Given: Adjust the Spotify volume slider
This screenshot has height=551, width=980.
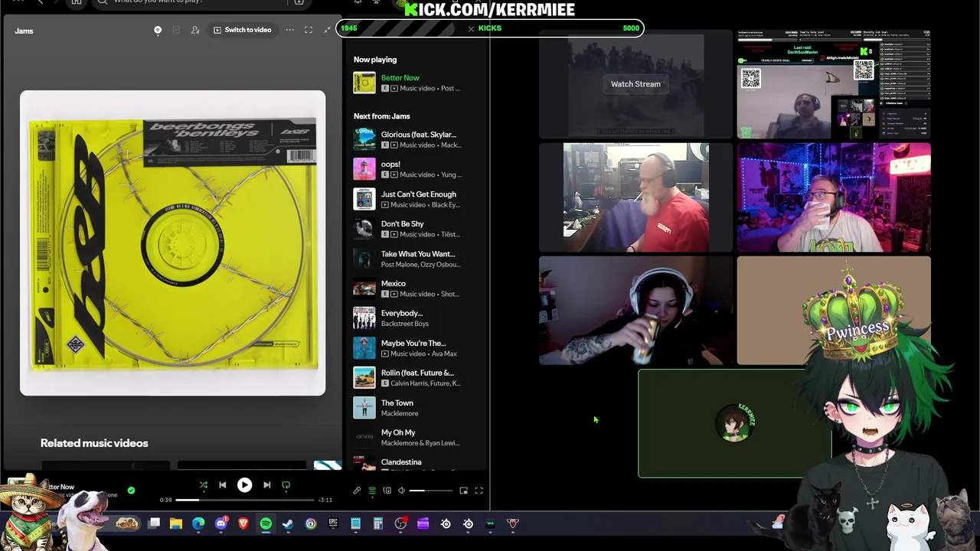Looking at the screenshot, I should click(430, 491).
